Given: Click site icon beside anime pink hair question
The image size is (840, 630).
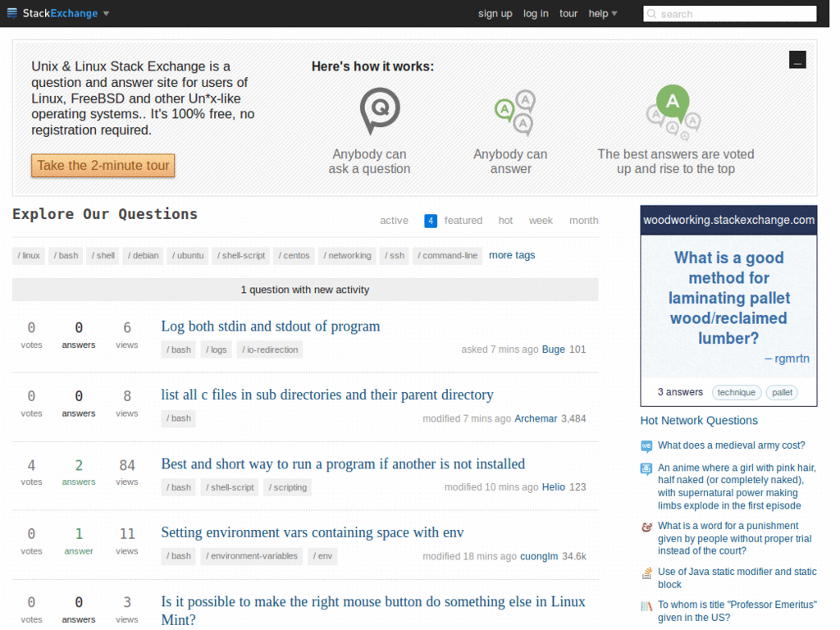Looking at the screenshot, I should (646, 468).
